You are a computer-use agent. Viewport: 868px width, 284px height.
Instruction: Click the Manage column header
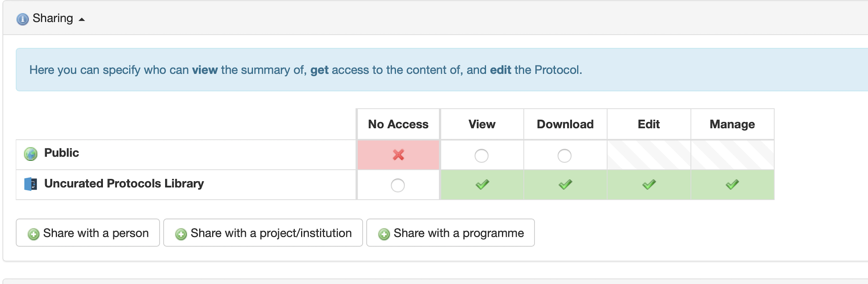(x=732, y=124)
